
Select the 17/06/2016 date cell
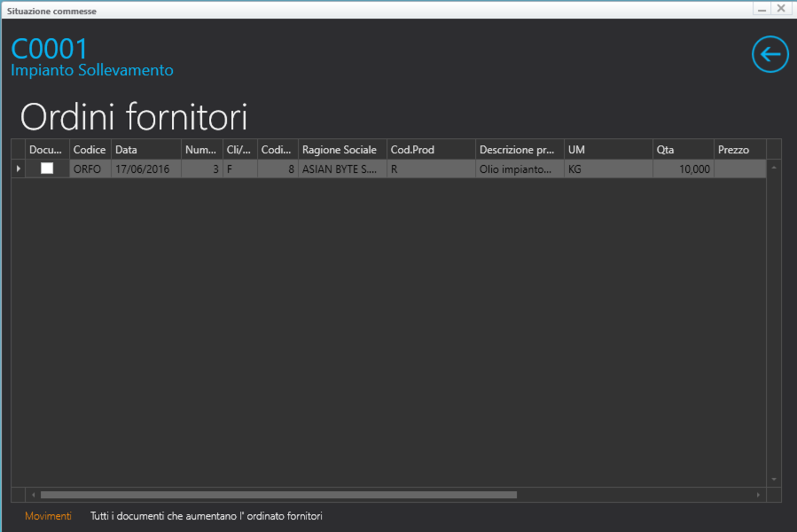[x=146, y=168]
